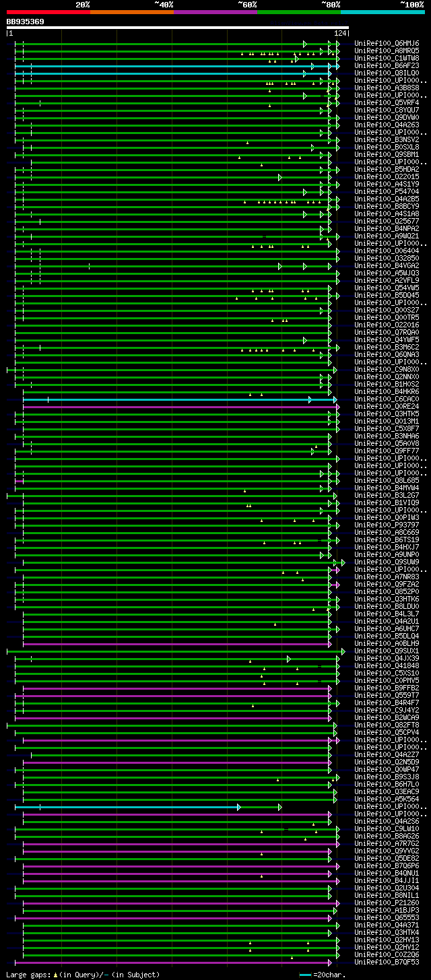Viewport: 431px width, 980px height.
Task: Select label UniRef100_Q9FF77
Action: [387, 451]
